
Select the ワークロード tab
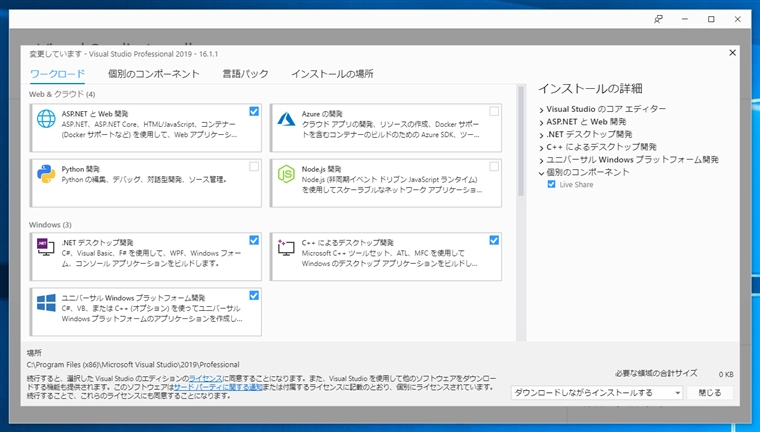pyautogui.click(x=57, y=74)
